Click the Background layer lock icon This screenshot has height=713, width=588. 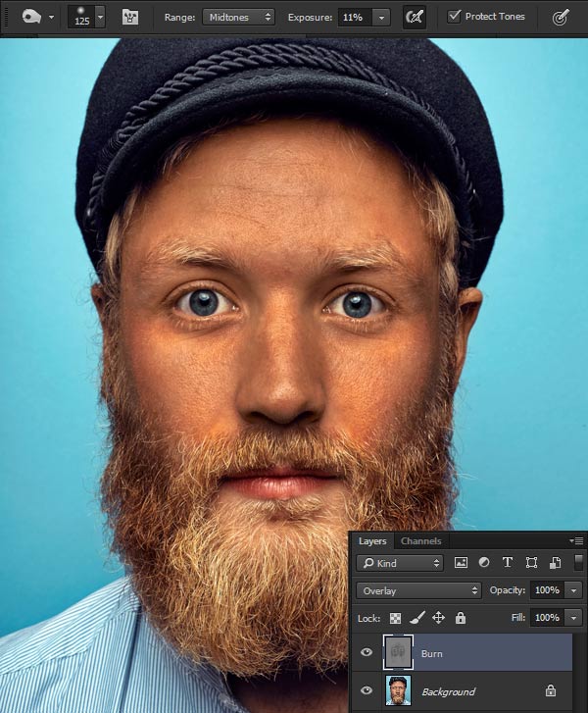click(x=551, y=690)
